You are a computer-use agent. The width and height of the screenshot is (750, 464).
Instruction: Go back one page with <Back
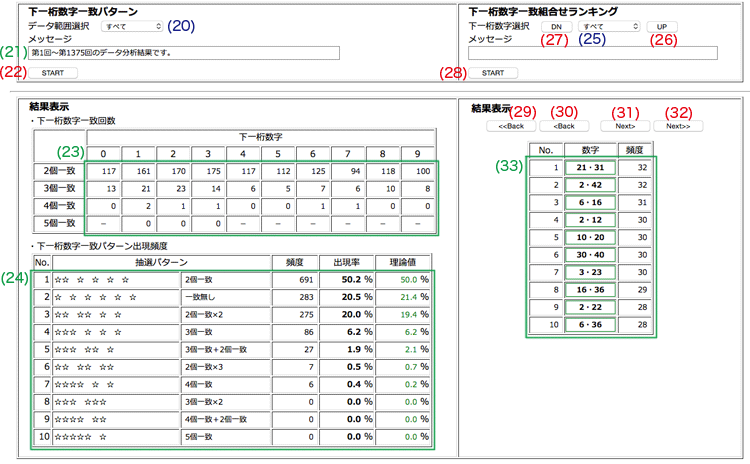564,126
